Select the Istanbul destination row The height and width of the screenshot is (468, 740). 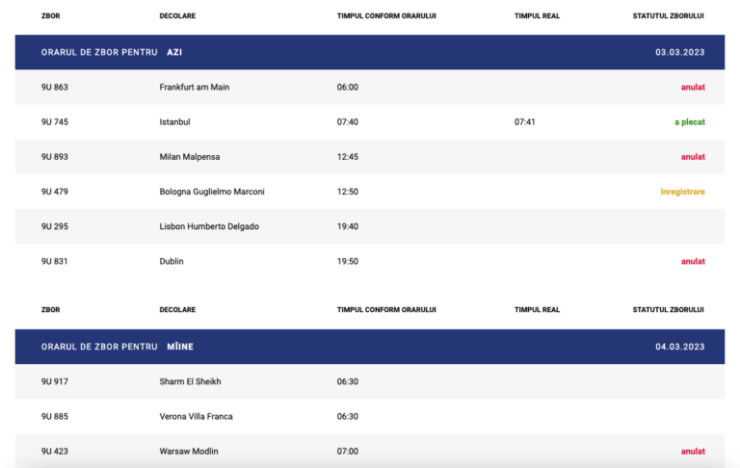[x=174, y=122]
